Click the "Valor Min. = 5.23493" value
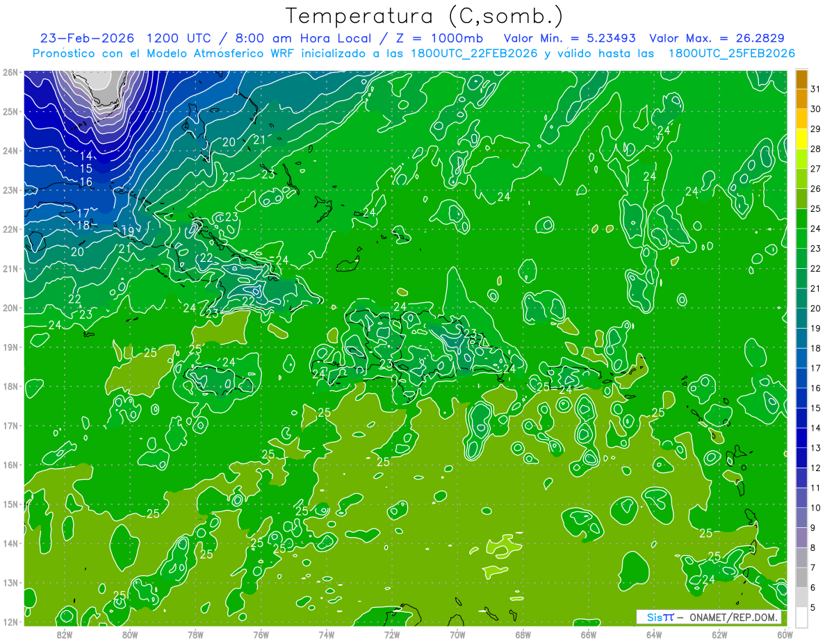This screenshot has width=834, height=644. point(570,38)
